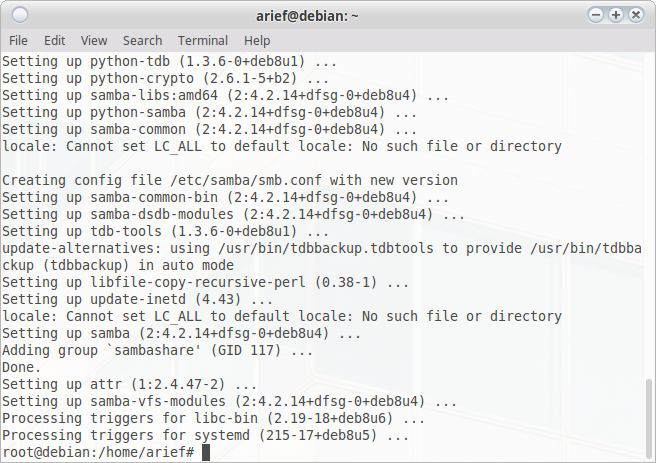656x463 pixels.
Task: Click the vertical scrollbar thumb
Action: point(649,417)
